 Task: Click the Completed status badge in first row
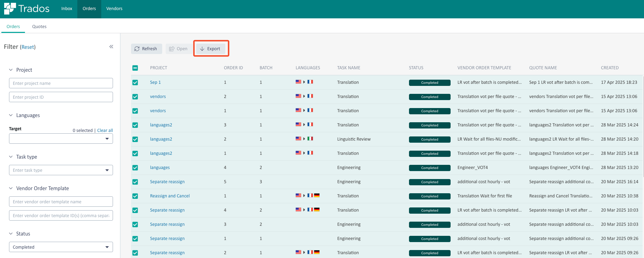tap(429, 83)
